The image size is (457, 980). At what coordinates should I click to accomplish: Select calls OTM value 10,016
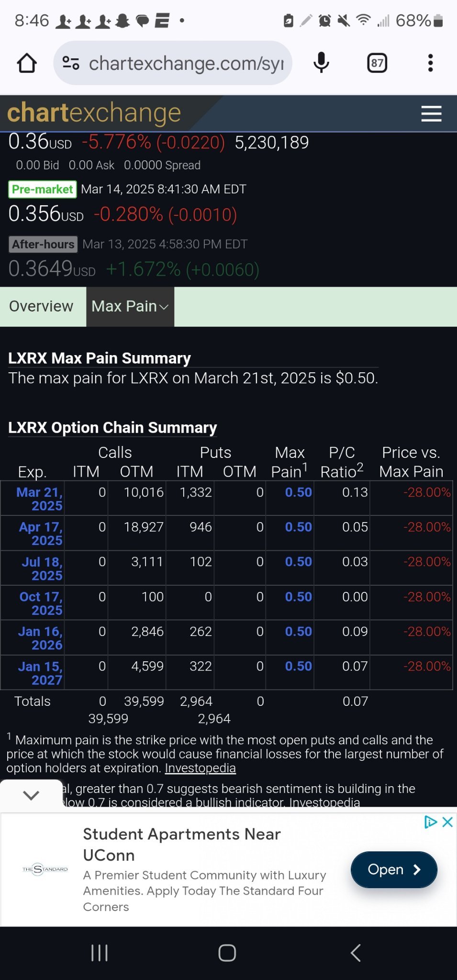pyautogui.click(x=144, y=492)
